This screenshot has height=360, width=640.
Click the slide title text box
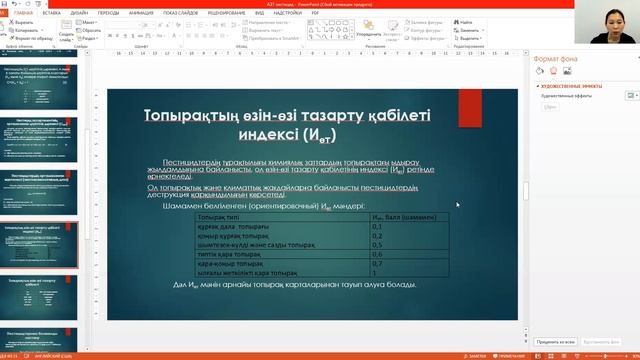point(287,125)
